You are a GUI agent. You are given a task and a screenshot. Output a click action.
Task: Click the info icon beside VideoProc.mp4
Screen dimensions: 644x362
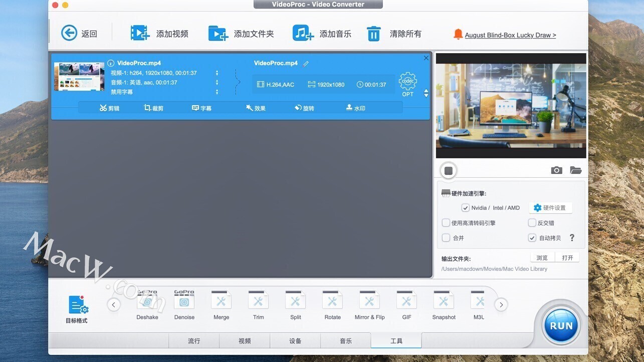click(x=111, y=64)
